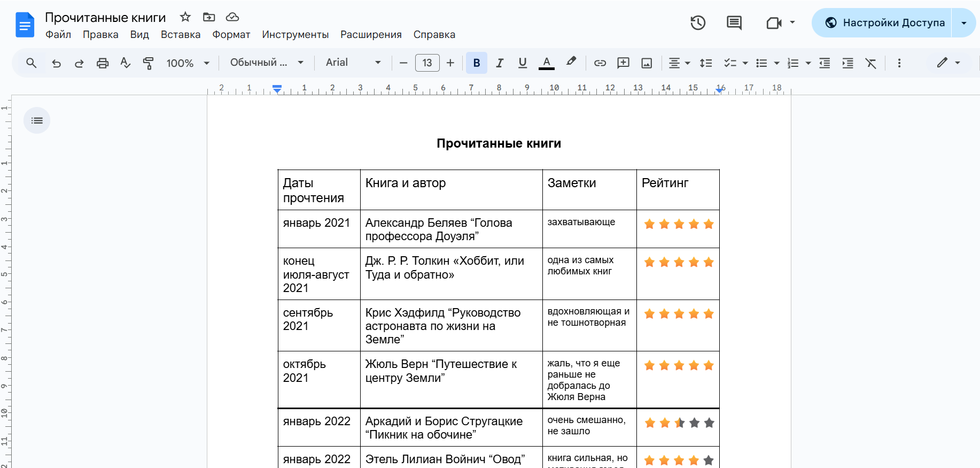Screen dimensions: 980x468
Task: Redo the last action
Action: tap(79, 63)
